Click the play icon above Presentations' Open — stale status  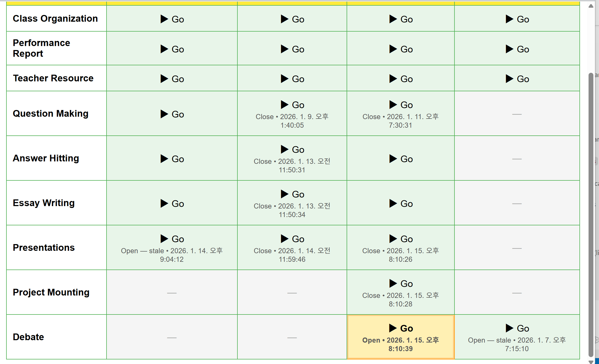164,239
